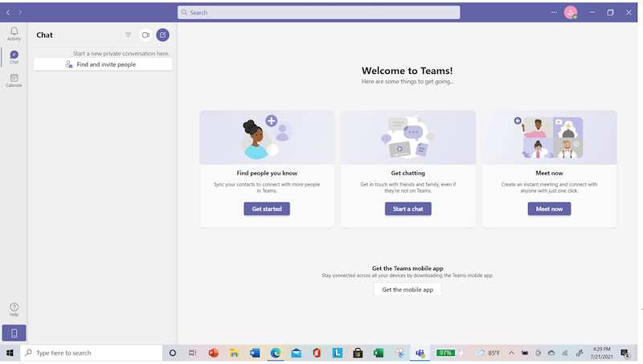Viewport: 643px width, 364px height.
Task: Click the Teams icon on the taskbar
Action: (420, 353)
